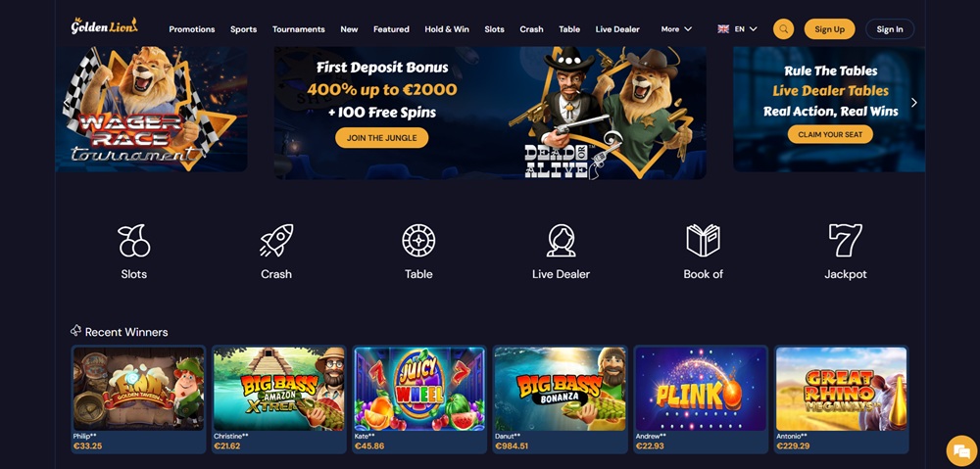Viewport: 980px width, 469px height.
Task: Click the Sign In button
Action: click(x=890, y=28)
